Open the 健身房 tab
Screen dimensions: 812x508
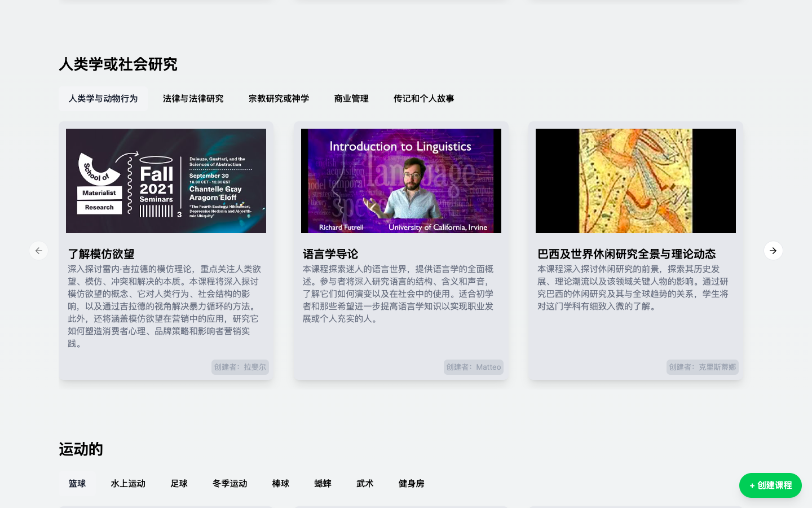click(411, 484)
